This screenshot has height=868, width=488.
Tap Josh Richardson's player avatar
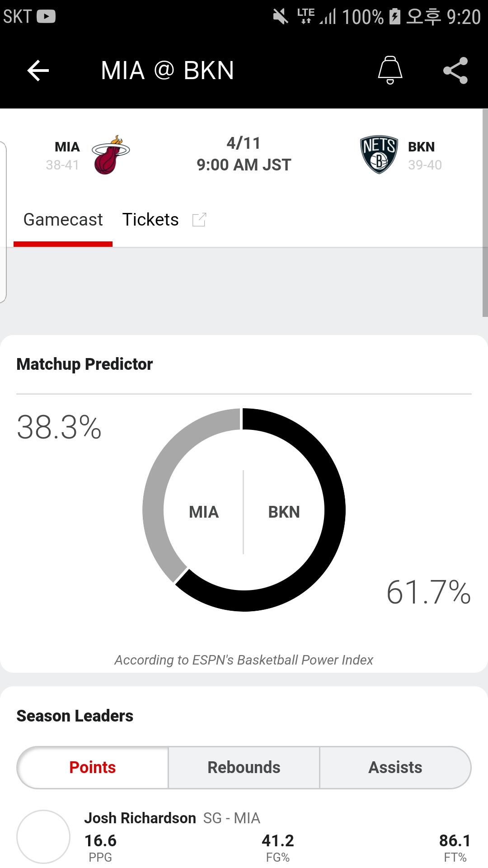(43, 837)
